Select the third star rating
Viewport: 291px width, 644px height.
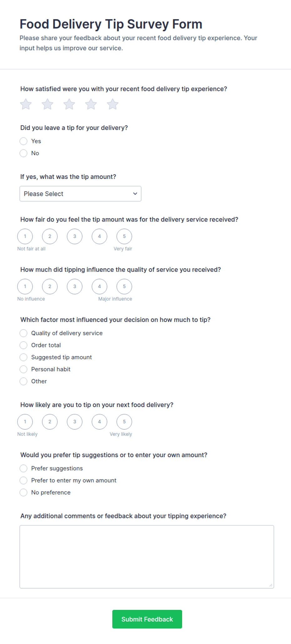pos(69,104)
